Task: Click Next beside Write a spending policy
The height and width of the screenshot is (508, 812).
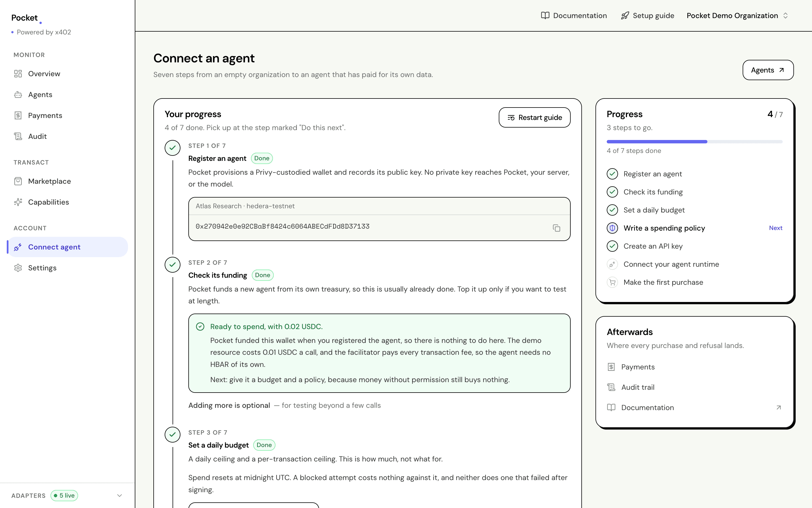Action: [x=775, y=228]
